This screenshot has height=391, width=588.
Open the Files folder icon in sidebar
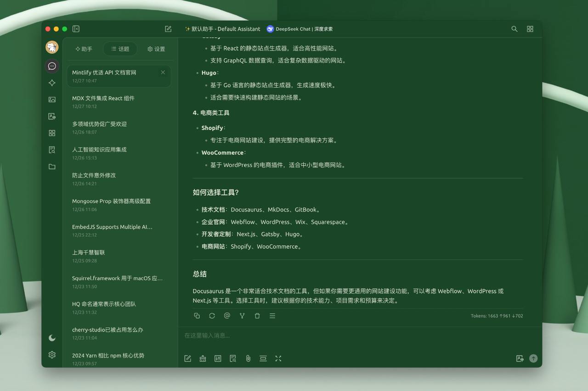tap(52, 167)
